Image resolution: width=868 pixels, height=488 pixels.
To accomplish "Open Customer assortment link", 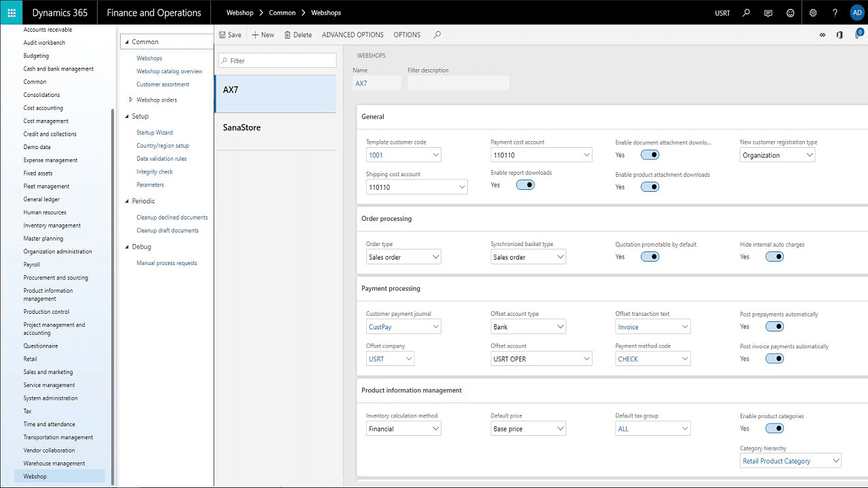I will pyautogui.click(x=163, y=85).
